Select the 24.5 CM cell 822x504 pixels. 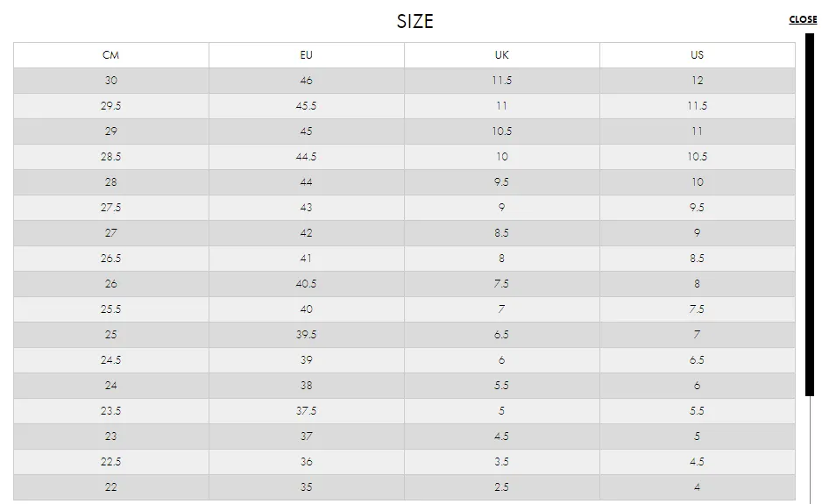110,360
